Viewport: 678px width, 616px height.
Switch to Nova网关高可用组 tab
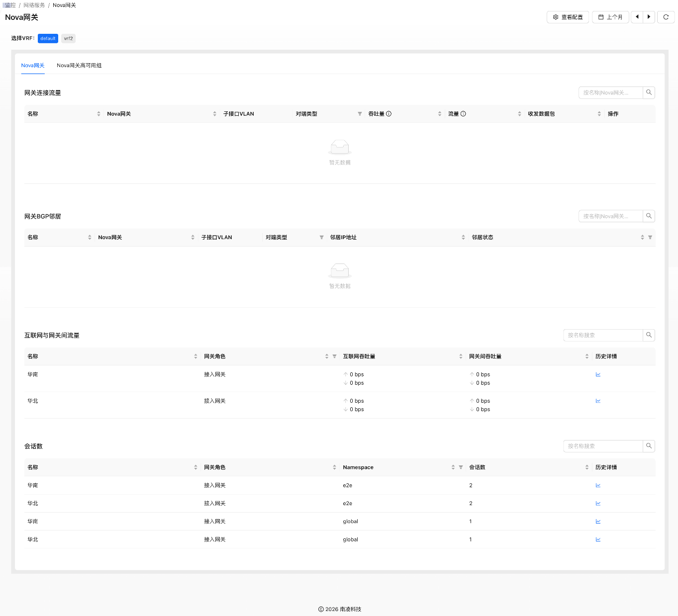point(79,66)
